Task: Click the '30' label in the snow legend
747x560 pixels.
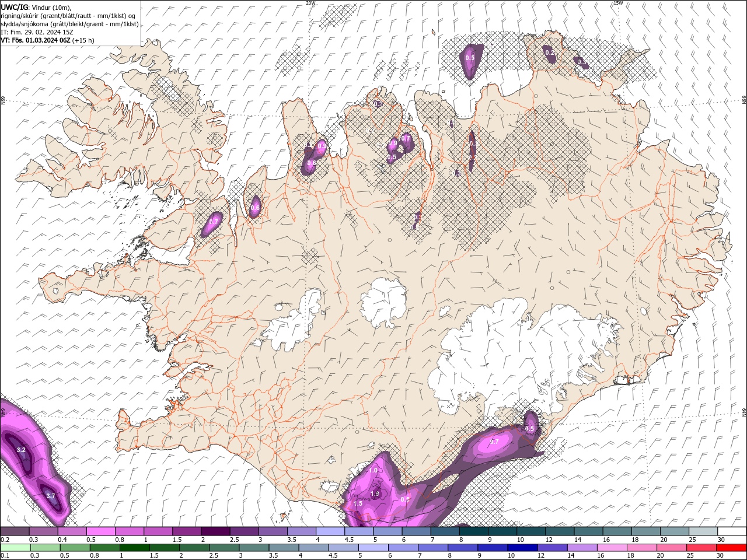Action: [721, 540]
